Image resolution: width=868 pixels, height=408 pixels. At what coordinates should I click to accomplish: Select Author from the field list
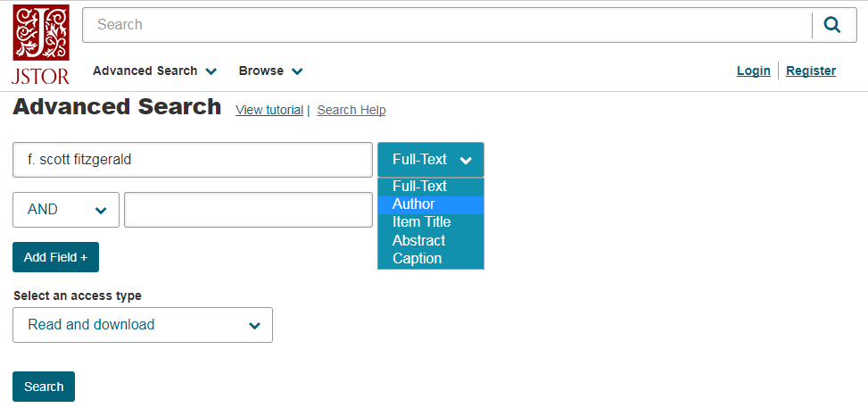click(x=431, y=204)
